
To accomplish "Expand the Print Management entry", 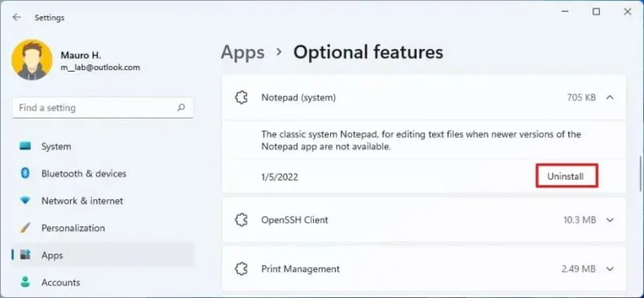I will point(610,269).
